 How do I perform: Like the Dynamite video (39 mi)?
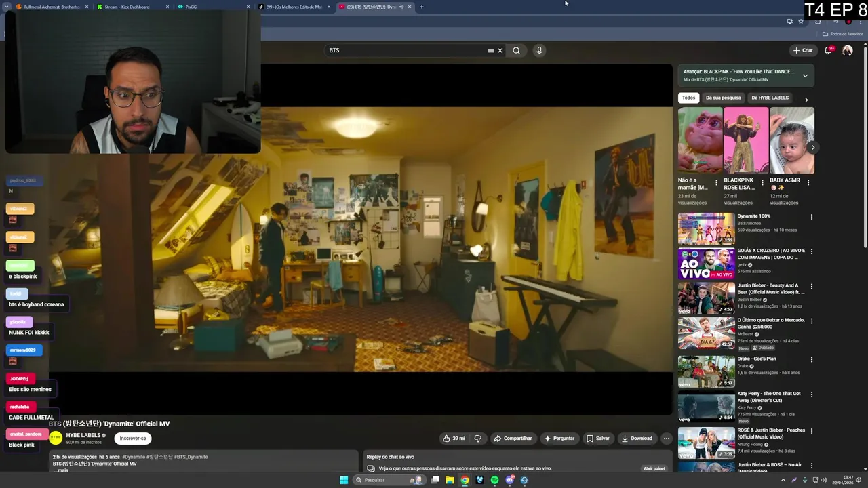coord(454,439)
